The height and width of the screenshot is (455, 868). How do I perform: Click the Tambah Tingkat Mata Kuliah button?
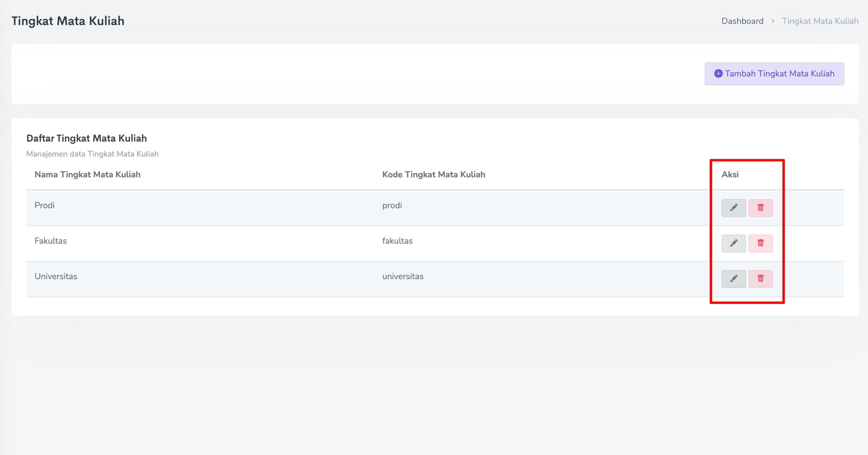(774, 74)
